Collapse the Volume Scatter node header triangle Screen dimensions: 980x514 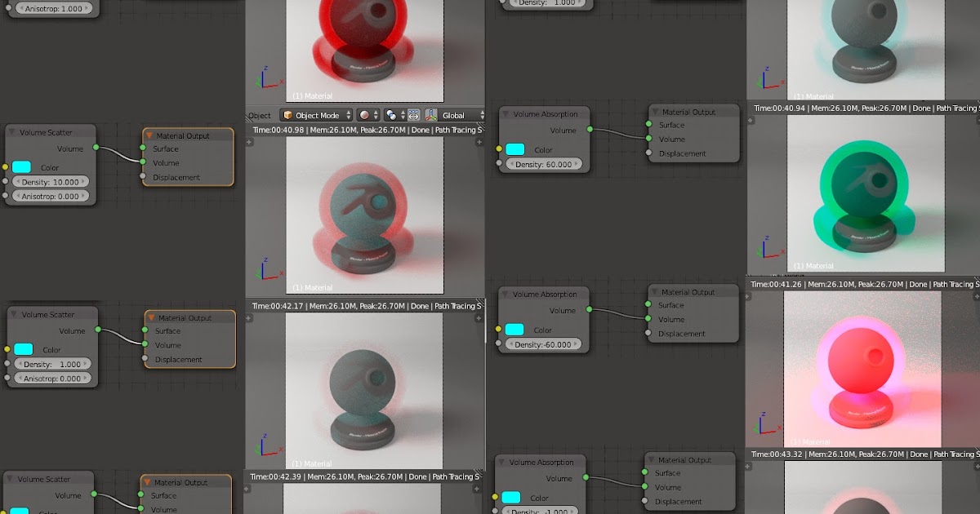[11, 131]
